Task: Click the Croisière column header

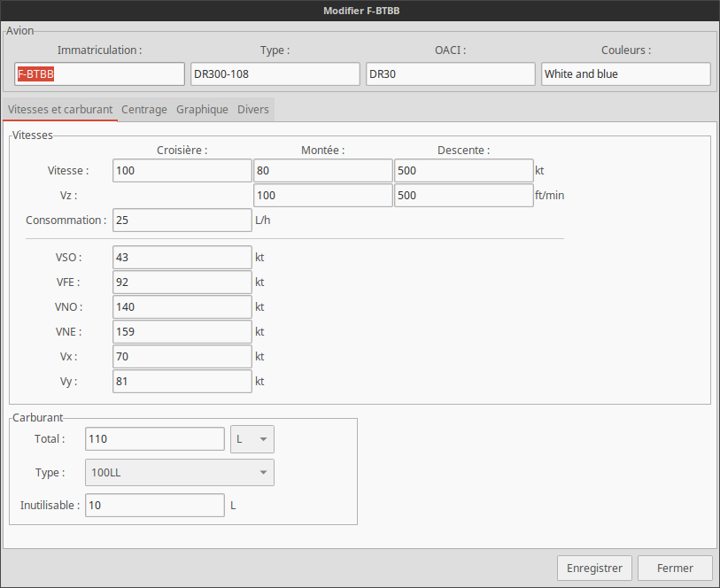Action: click(182, 150)
